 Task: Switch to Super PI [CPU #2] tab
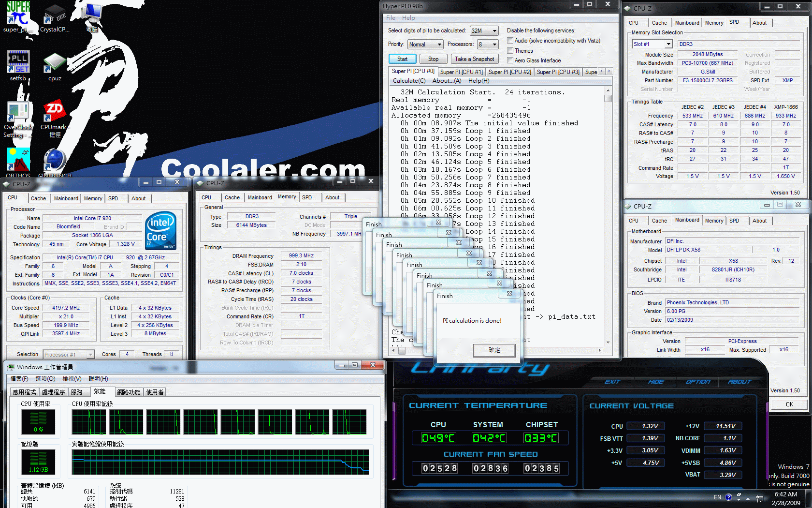click(509, 72)
